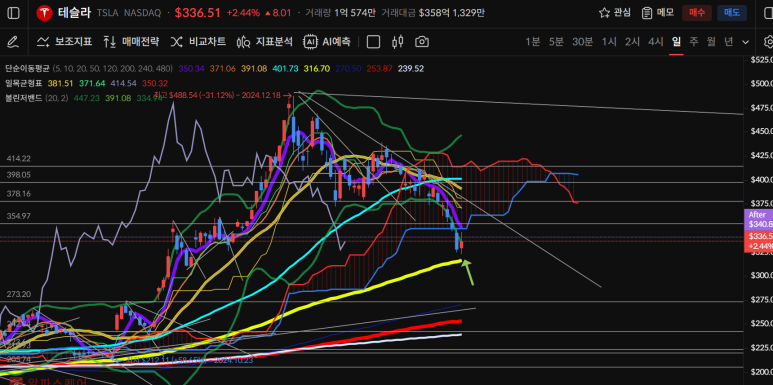773x385 pixels.
Task: Click the After $340 price tag
Action: tap(758, 219)
